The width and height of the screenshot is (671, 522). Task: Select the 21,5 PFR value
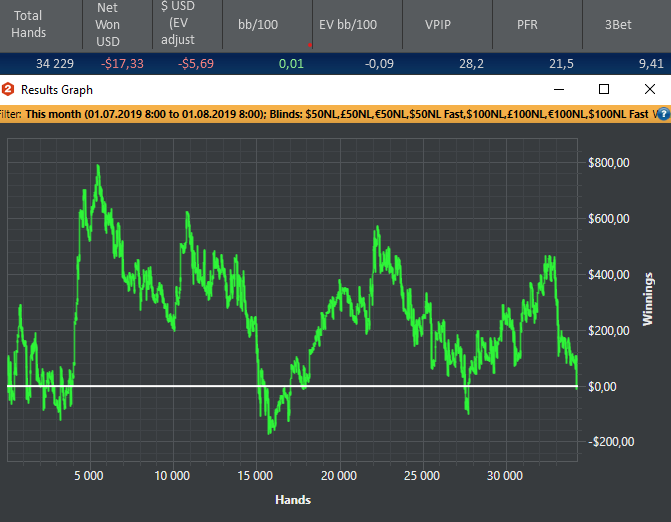561,64
